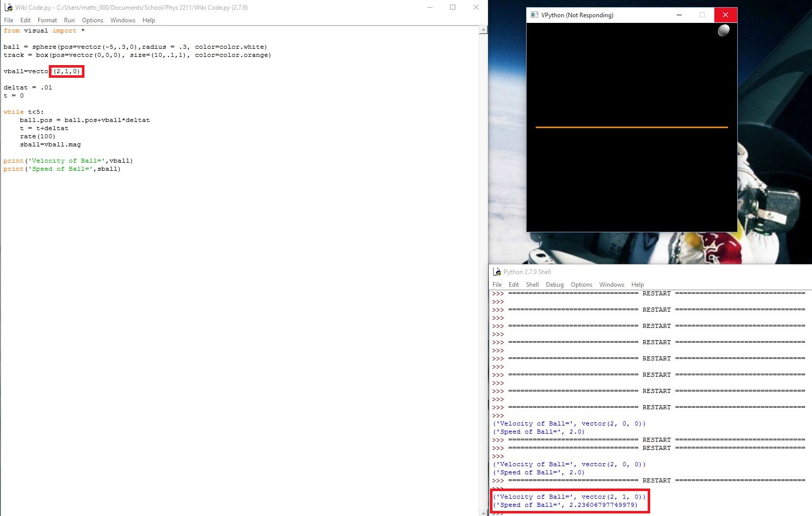Click the IDLE icon in Wiki Code.py title bar
The width and height of the screenshot is (812, 516).
click(8, 8)
